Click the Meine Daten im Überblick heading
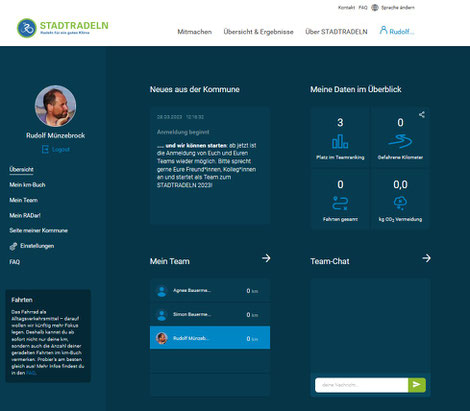The height and width of the screenshot is (411, 470). pyautogui.click(x=356, y=89)
